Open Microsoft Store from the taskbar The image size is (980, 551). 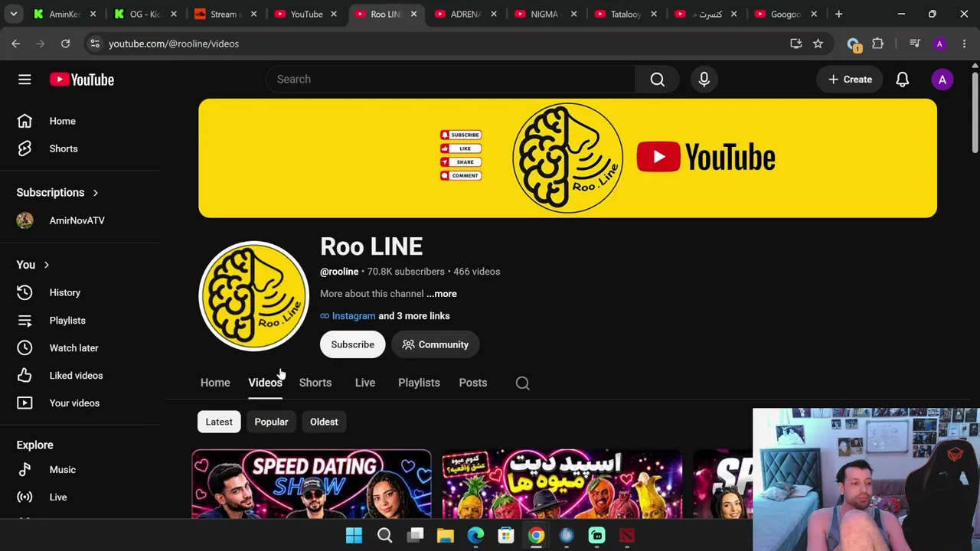click(505, 536)
